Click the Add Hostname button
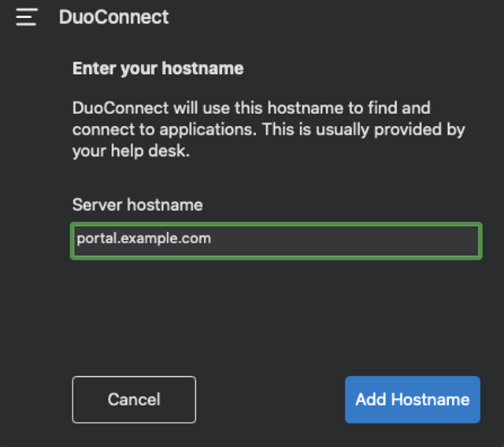The height and width of the screenshot is (447, 504). [x=413, y=400]
